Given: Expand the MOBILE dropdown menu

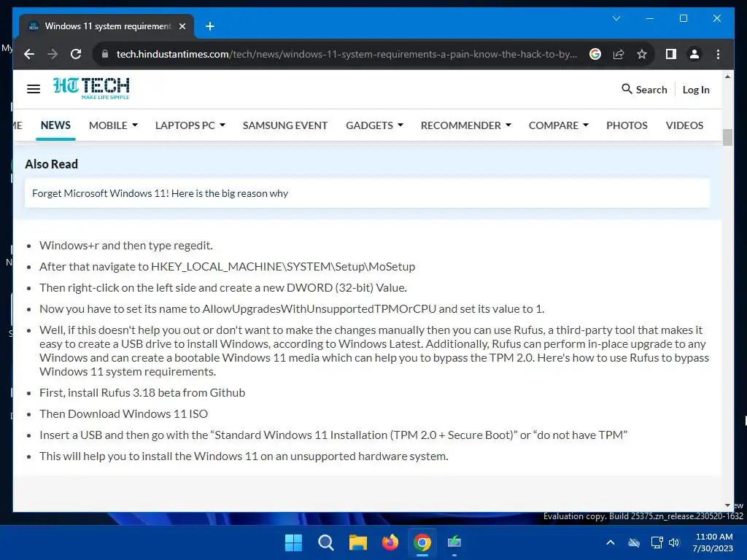Looking at the screenshot, I should coord(113,125).
